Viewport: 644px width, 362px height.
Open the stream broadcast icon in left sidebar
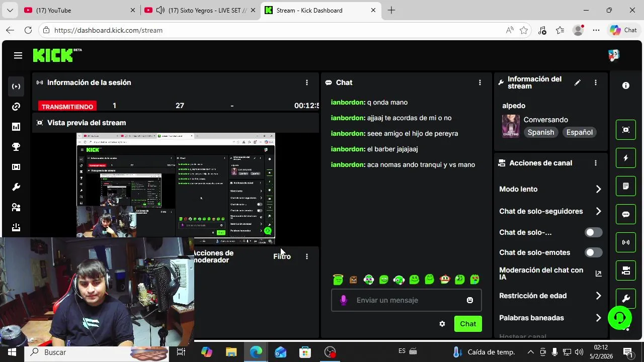[16, 86]
